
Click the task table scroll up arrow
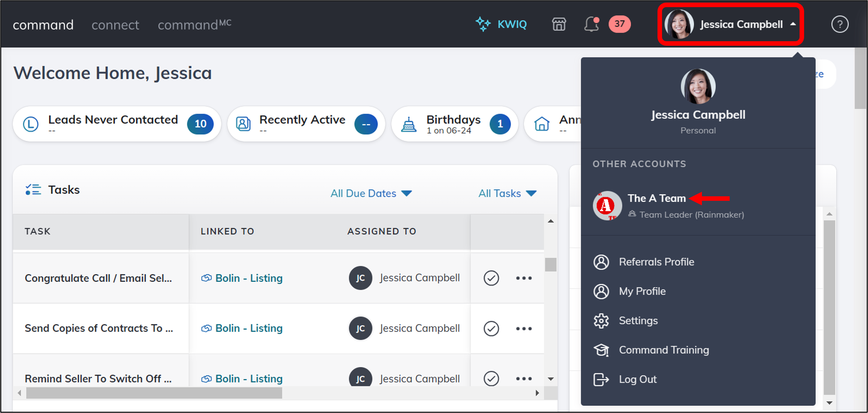click(x=550, y=221)
